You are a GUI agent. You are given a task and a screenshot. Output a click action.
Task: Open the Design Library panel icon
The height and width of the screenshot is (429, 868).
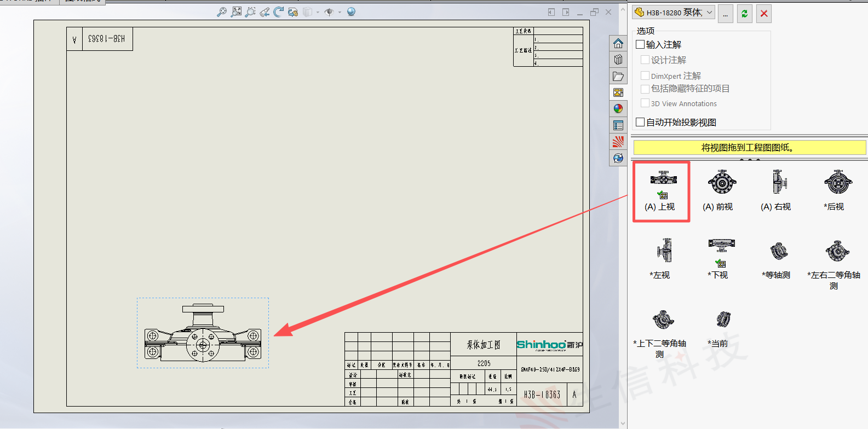click(618, 60)
